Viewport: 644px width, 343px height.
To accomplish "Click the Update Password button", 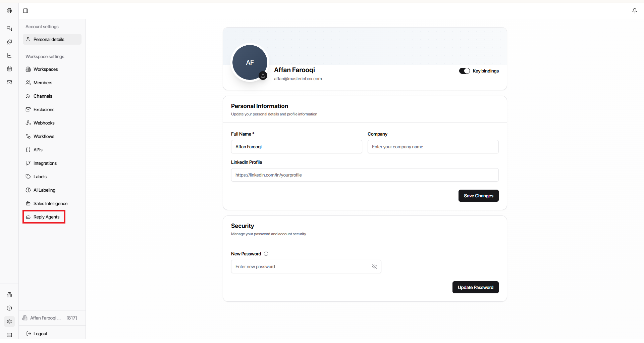I will 475,287.
